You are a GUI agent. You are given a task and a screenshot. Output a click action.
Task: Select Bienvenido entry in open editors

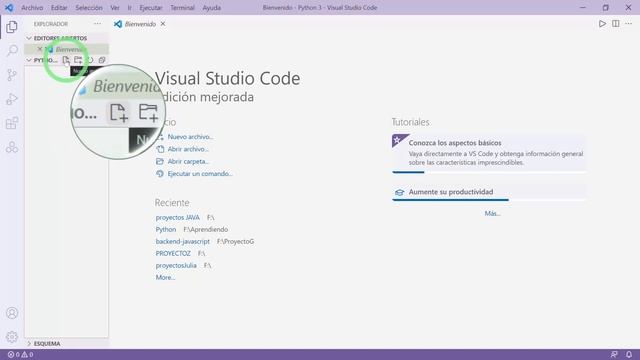point(66,49)
